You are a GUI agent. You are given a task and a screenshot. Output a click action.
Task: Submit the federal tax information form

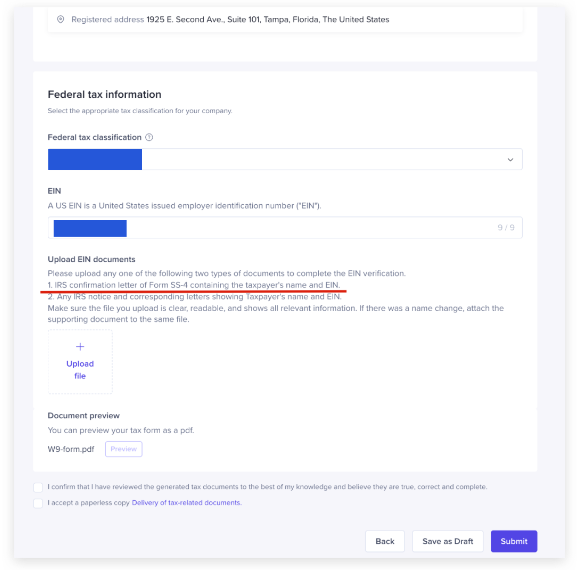pyautogui.click(x=514, y=541)
